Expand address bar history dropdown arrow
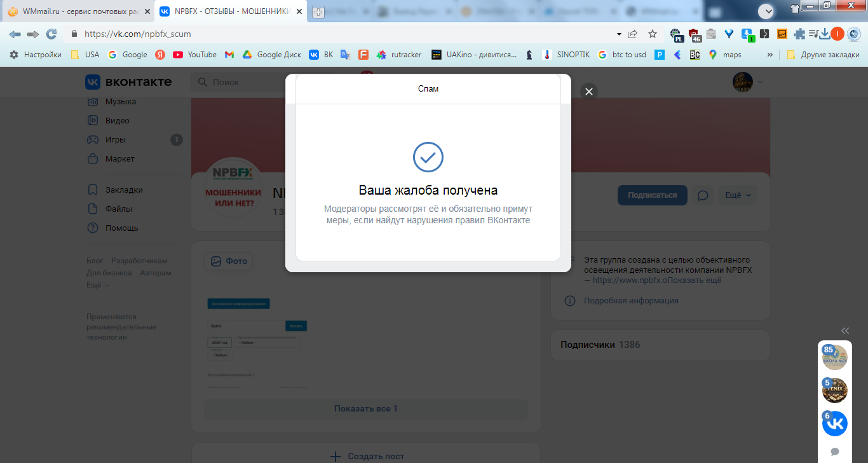Screen dimensions: 868x463 pyautogui.click(x=619, y=34)
